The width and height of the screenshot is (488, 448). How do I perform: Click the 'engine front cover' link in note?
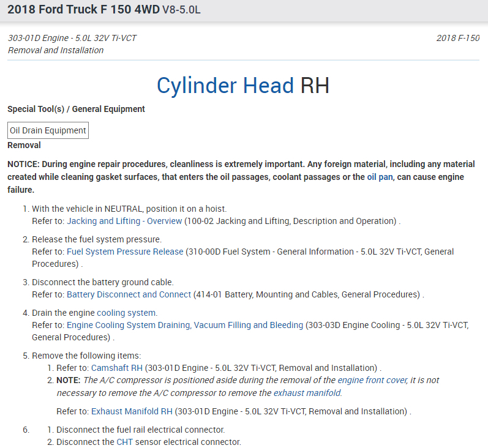click(372, 380)
